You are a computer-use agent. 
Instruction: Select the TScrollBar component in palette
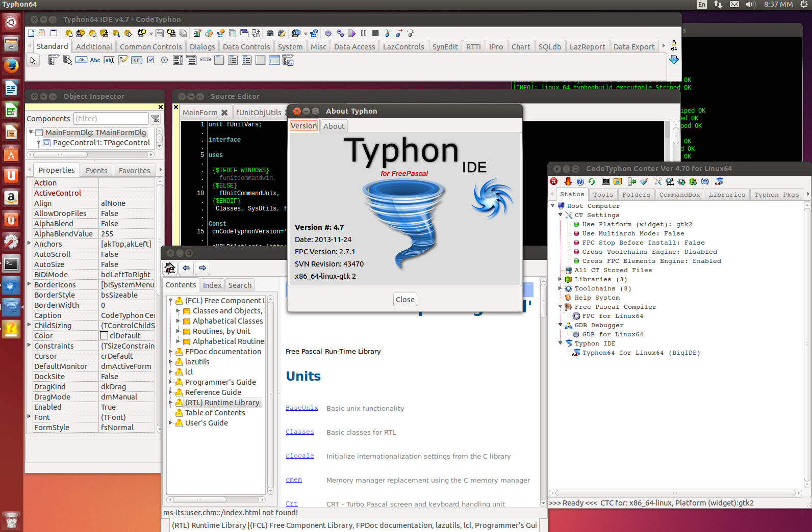coord(206,60)
